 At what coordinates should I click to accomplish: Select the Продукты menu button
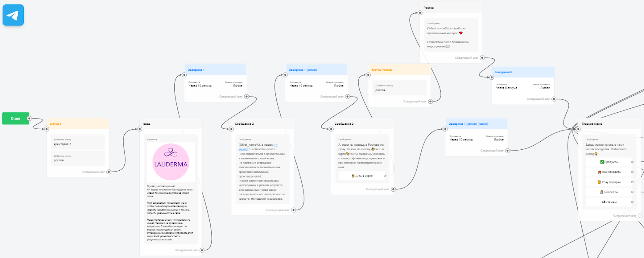[609, 162]
